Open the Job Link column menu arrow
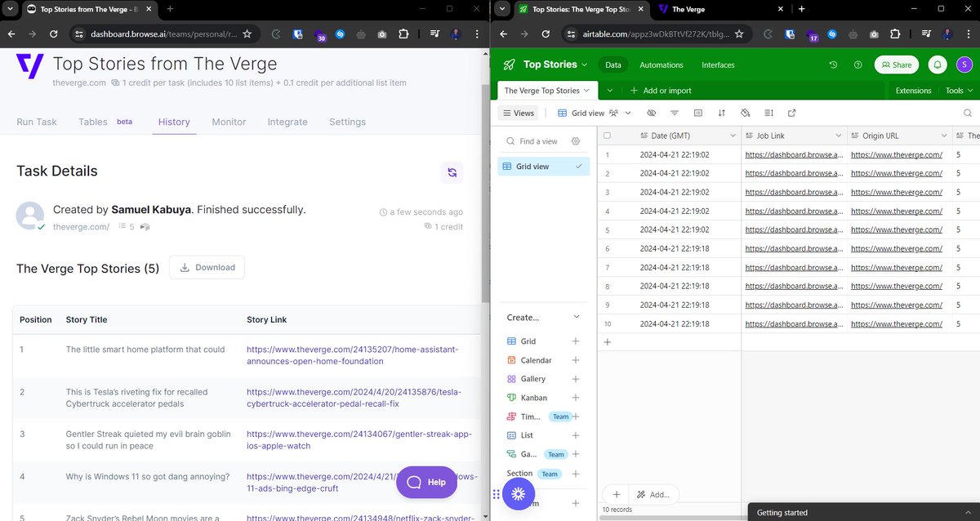The width and height of the screenshot is (980, 521). pyautogui.click(x=838, y=136)
